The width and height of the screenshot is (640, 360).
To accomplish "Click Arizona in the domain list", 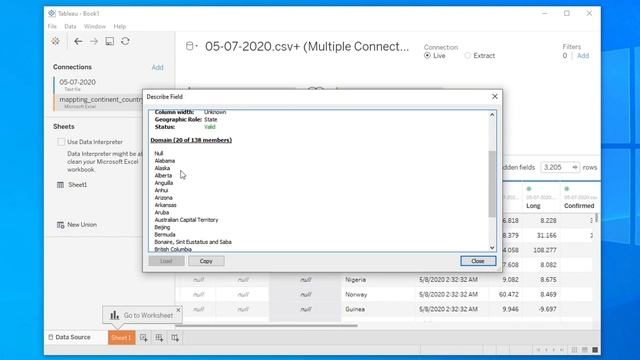I will coord(163,198).
